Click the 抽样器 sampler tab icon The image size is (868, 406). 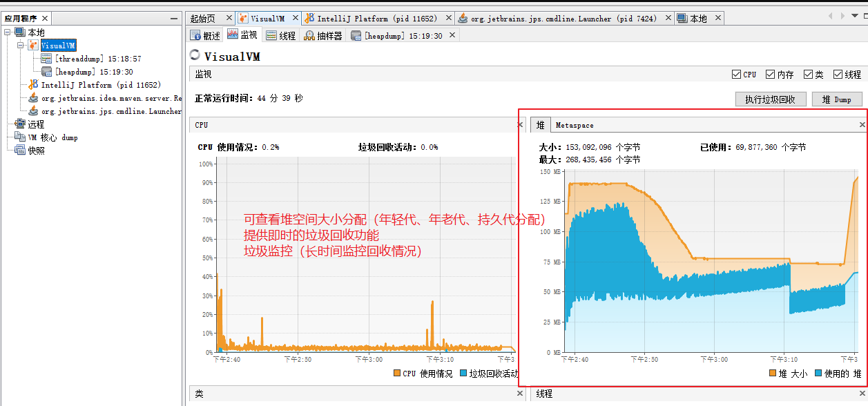pyautogui.click(x=309, y=35)
